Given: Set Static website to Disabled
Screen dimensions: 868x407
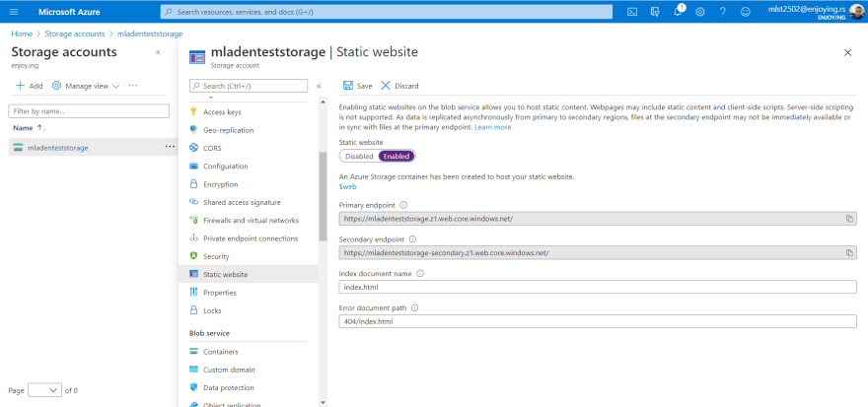Looking at the screenshot, I should pos(359,157).
